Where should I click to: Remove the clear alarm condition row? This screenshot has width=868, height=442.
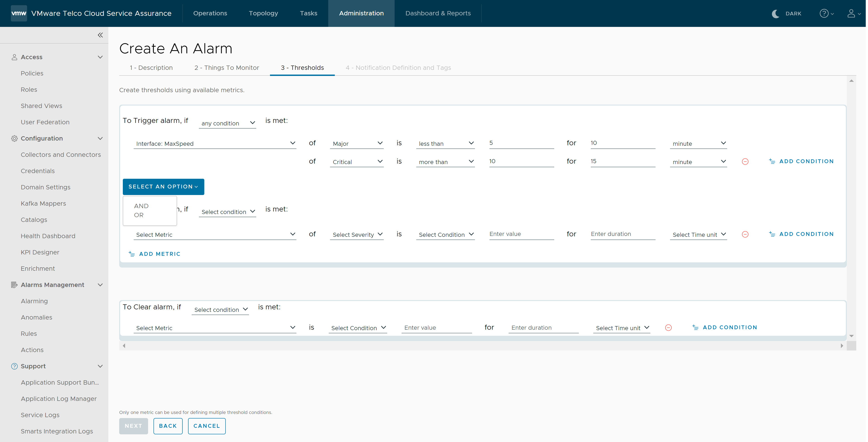click(668, 328)
